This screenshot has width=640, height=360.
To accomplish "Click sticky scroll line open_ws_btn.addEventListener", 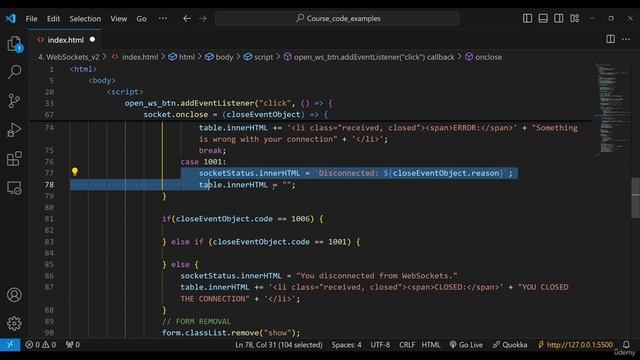I will [229, 103].
